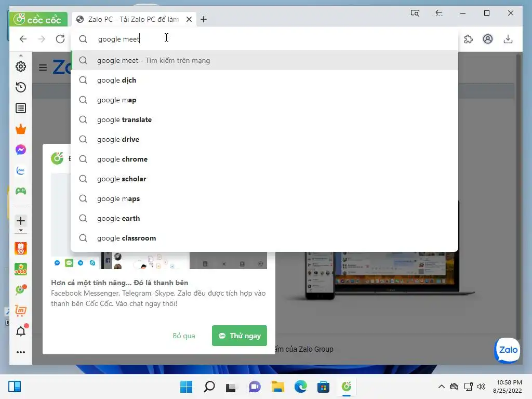Open browsing history from sidebar

[x=21, y=87]
